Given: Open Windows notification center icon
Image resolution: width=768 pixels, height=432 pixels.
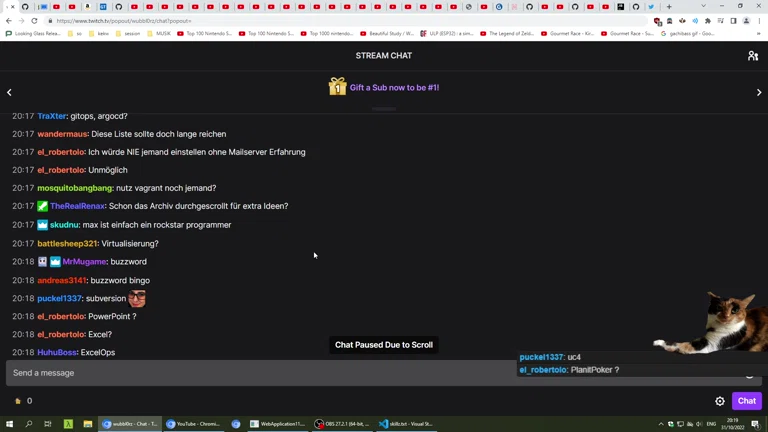Looking at the screenshot, I should 756,424.
